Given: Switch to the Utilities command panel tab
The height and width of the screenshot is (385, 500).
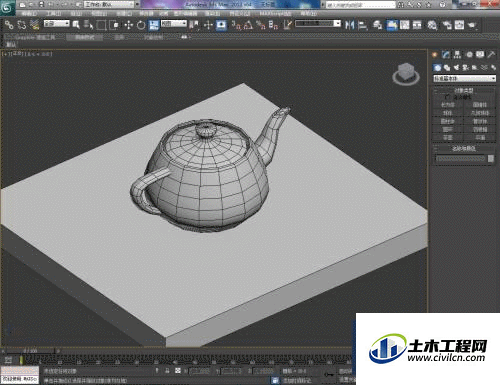Looking at the screenshot, I should (x=491, y=54).
